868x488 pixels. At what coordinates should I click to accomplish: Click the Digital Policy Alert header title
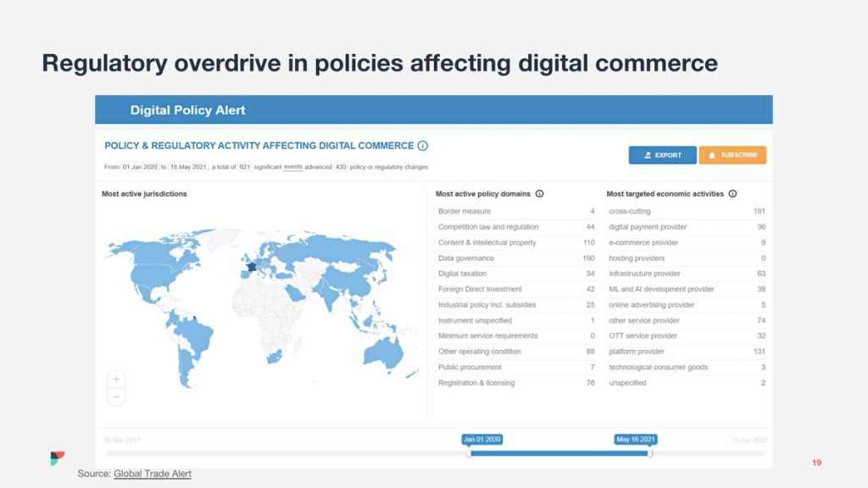pos(187,110)
